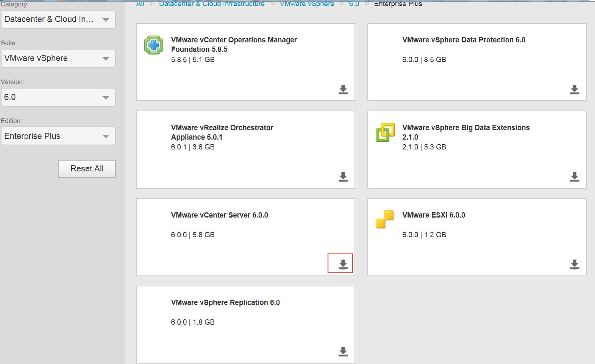595x364 pixels.
Task: Click the vCenter Operations Manager green cross icon
Action: pyautogui.click(x=154, y=45)
